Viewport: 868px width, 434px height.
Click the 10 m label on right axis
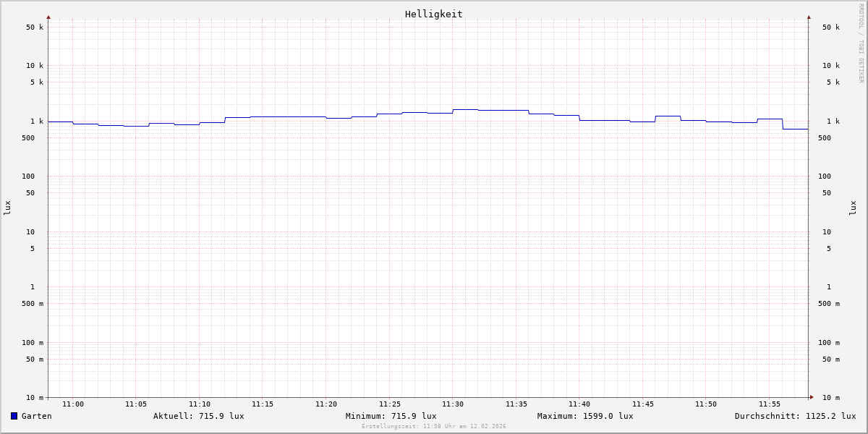(x=830, y=398)
